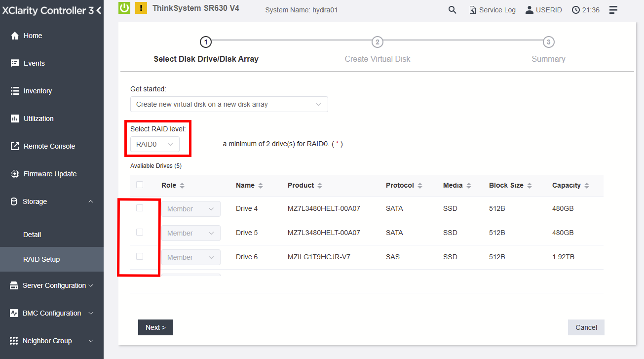This screenshot has width=644, height=359.
Task: Click the search magnifier icon
Action: [452, 9]
